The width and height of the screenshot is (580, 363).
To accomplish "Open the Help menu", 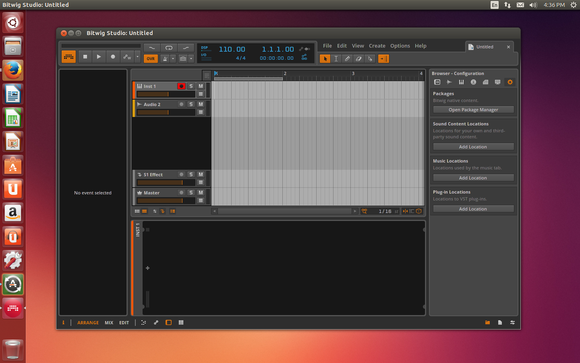I will (421, 46).
